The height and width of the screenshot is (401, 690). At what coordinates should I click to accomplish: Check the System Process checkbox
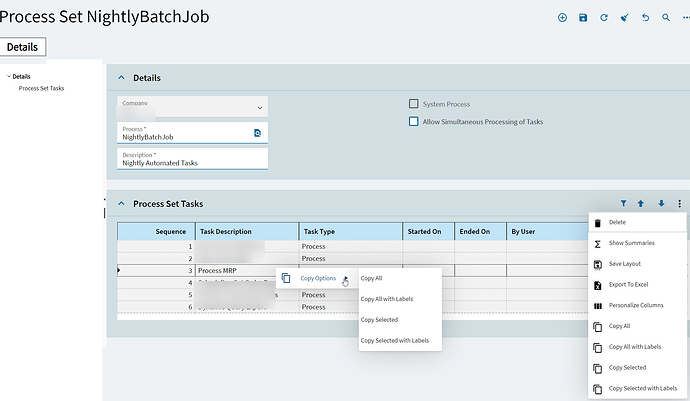click(414, 104)
